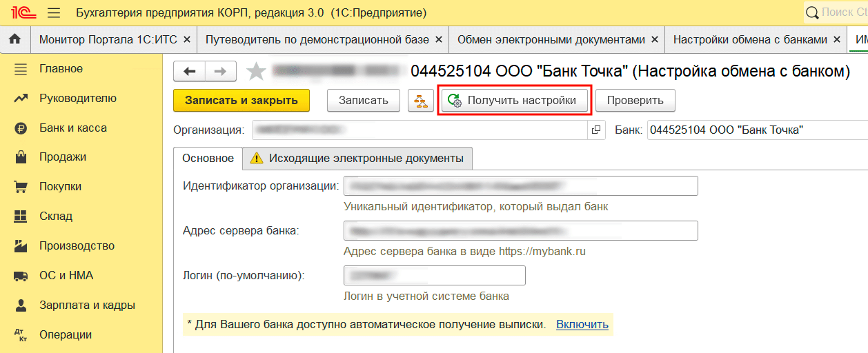Close the Обмен электронными документами tab
The width and height of the screenshot is (868, 353).
click(x=655, y=40)
